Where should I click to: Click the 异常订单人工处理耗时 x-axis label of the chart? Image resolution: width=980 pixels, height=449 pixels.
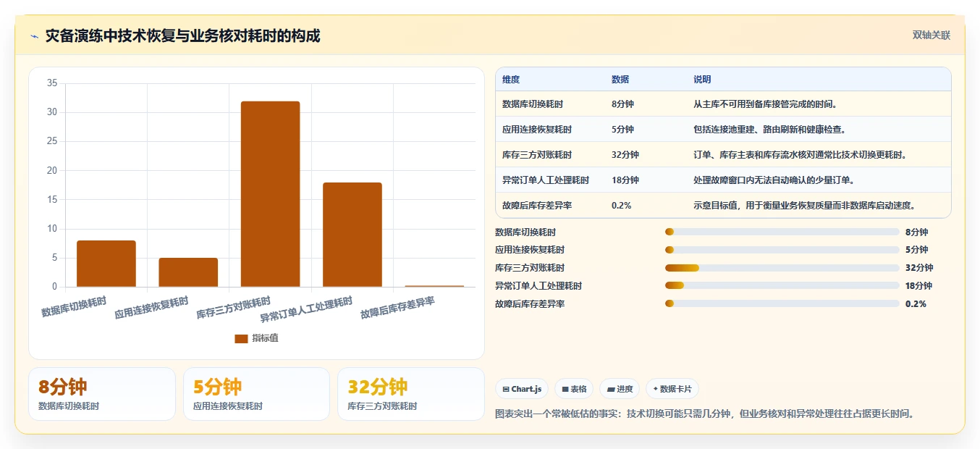[x=307, y=310]
